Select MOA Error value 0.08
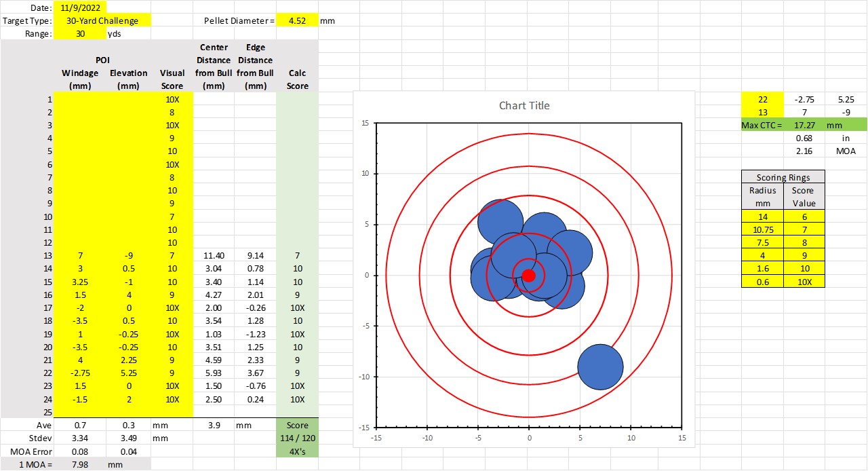 point(80,451)
